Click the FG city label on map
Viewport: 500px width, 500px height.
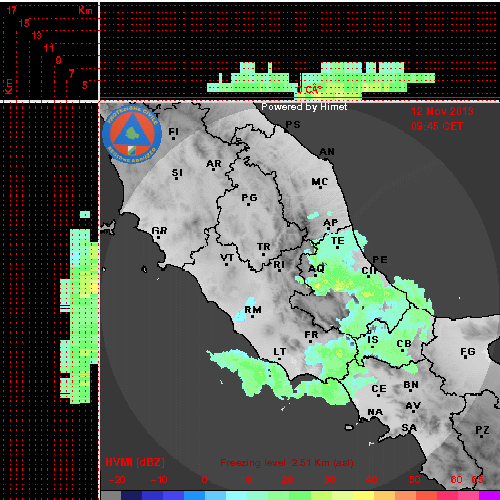tap(468, 352)
